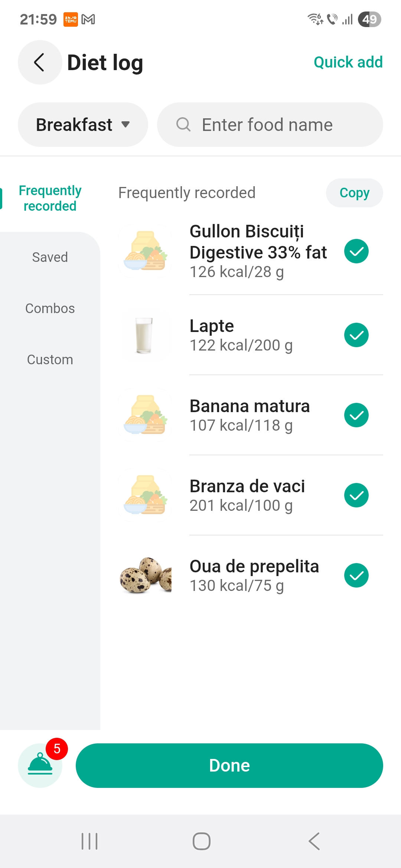Tap the Banana matura food icon
Screen dimensions: 401x868
(145, 415)
